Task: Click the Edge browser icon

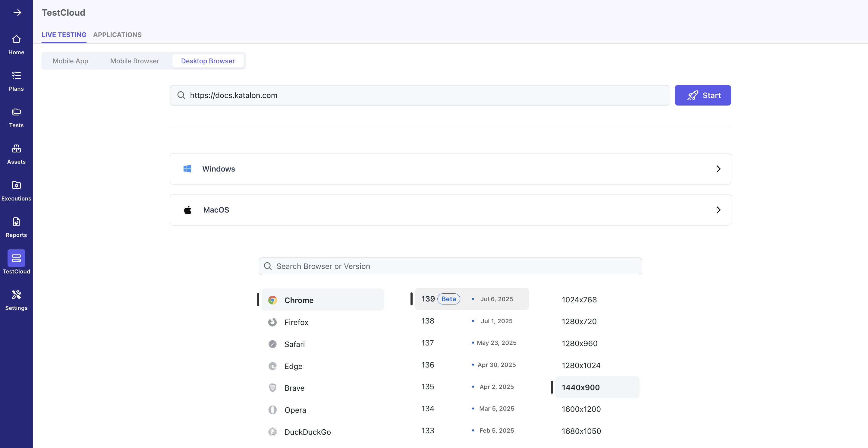Action: (272, 366)
